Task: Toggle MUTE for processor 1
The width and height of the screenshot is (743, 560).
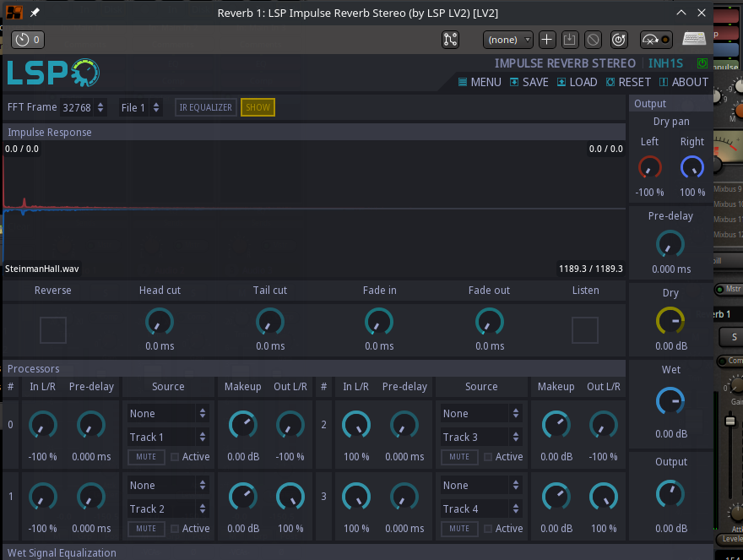Action: tap(146, 529)
